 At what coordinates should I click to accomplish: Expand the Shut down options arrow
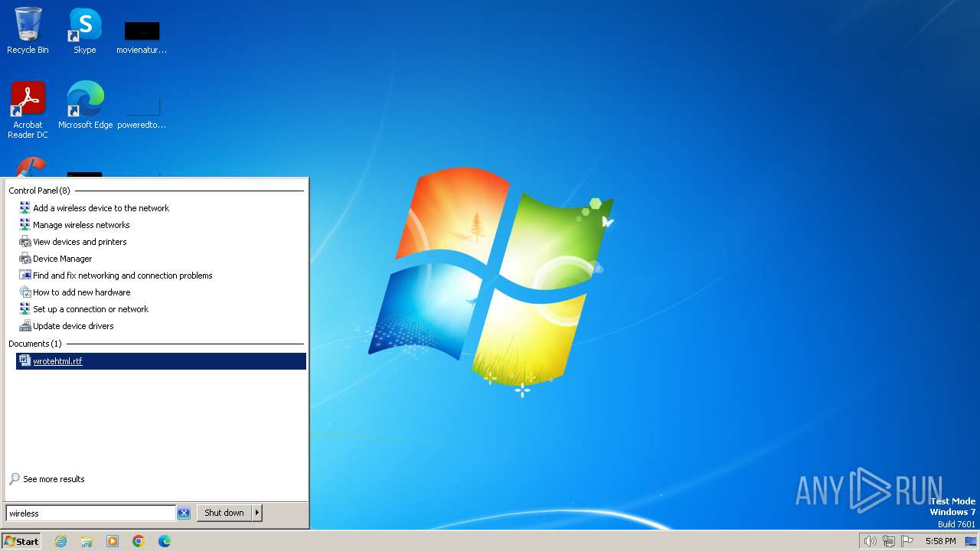coord(257,513)
